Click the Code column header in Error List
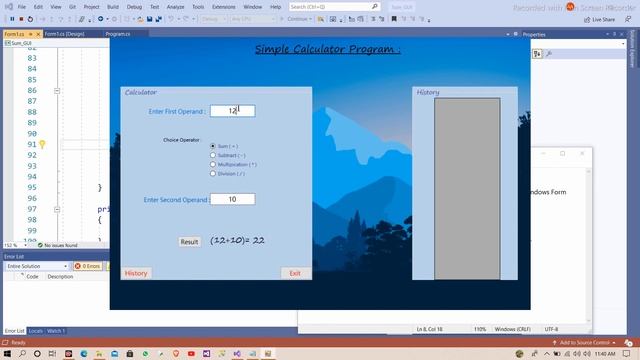Viewport: 640px width, 360px height. coord(32,277)
